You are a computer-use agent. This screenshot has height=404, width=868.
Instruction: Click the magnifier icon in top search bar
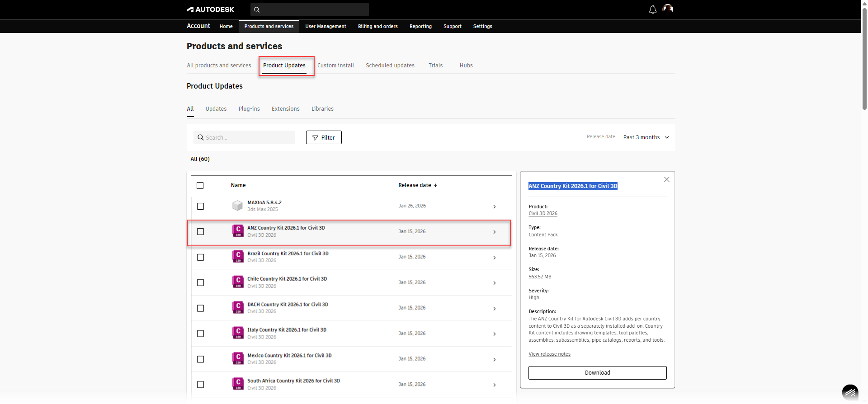point(257,9)
